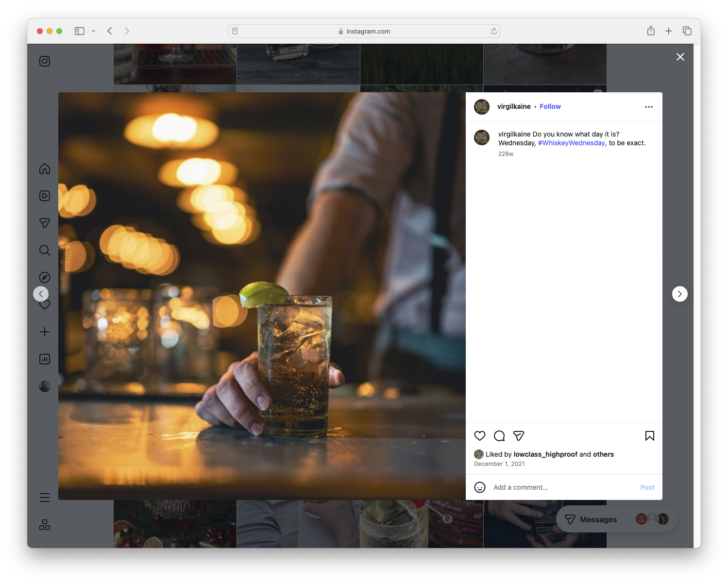Viewport: 728px width, 584px height.
Task: Open Instagram Search
Action: [44, 250]
